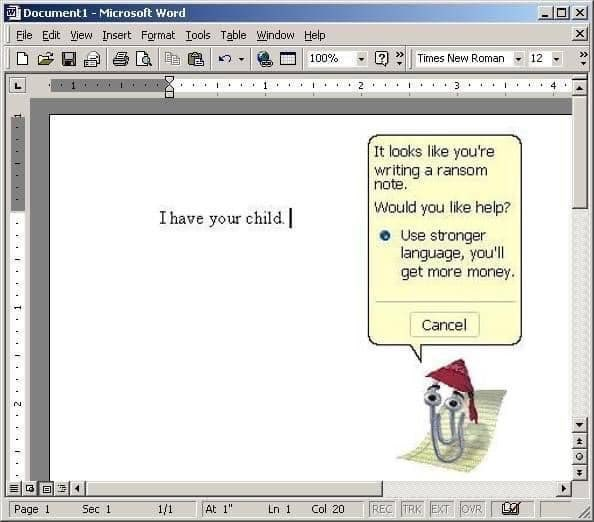Click 'Ln 1' in status bar
This screenshot has height=522, width=594.
[279, 509]
